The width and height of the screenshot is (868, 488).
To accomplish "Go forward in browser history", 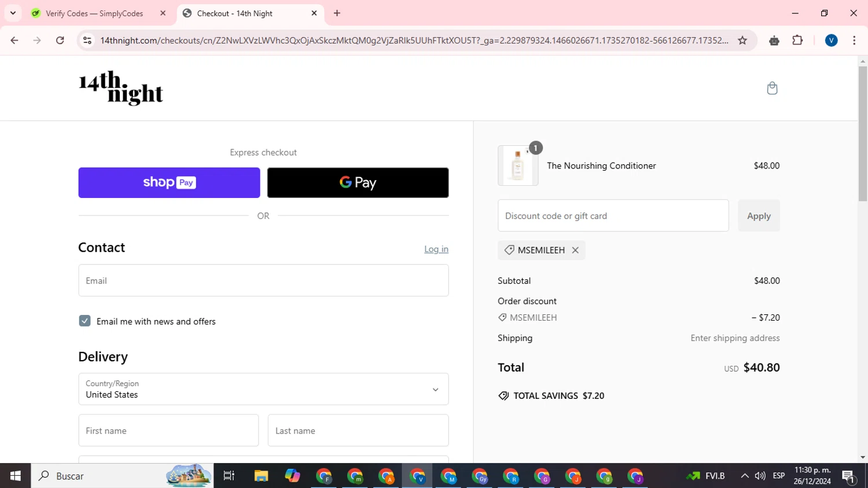I will [x=37, y=41].
